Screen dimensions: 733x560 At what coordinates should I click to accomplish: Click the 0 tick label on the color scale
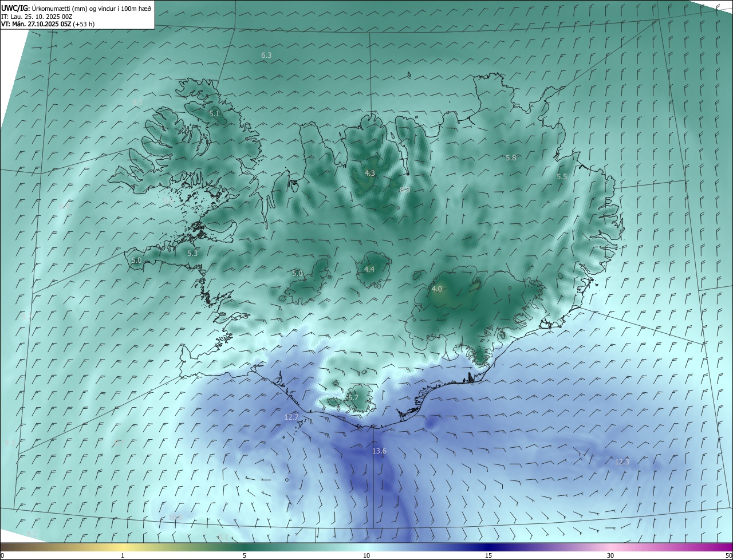point(2,556)
